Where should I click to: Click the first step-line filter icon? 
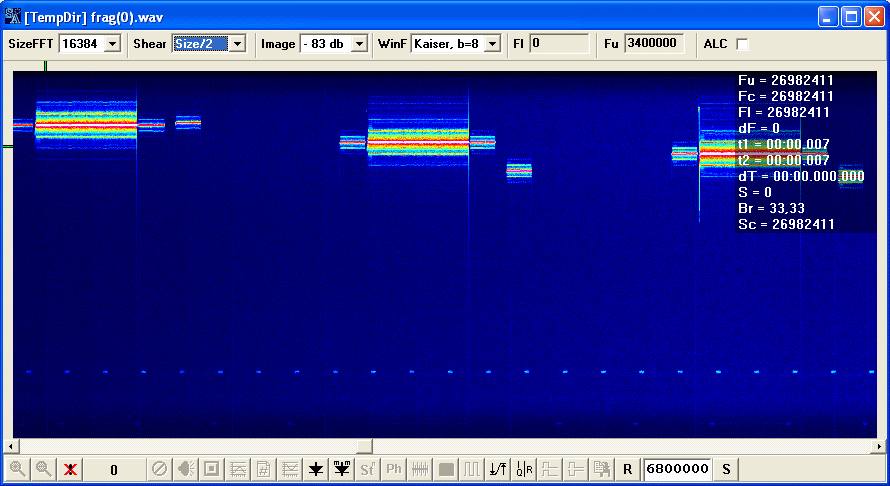click(550, 469)
